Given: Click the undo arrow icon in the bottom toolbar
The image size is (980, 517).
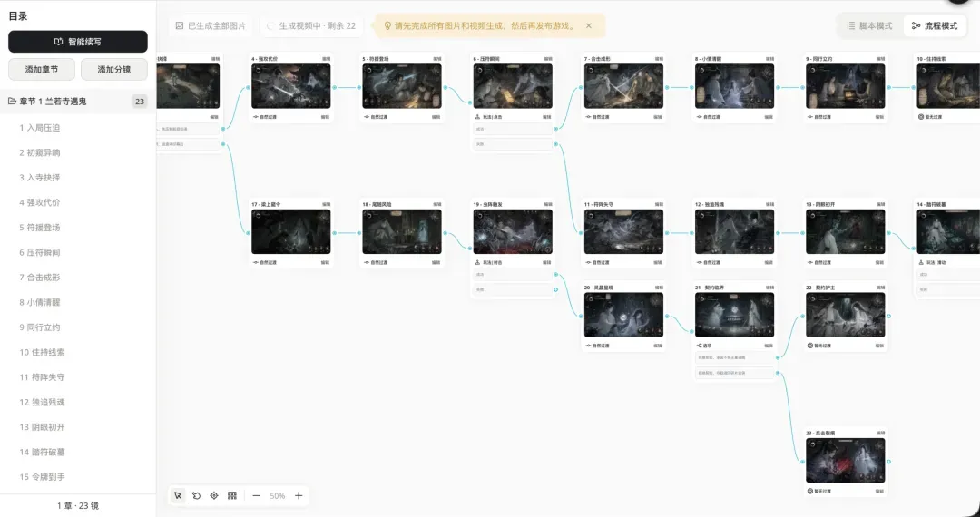Looking at the screenshot, I should point(196,496).
